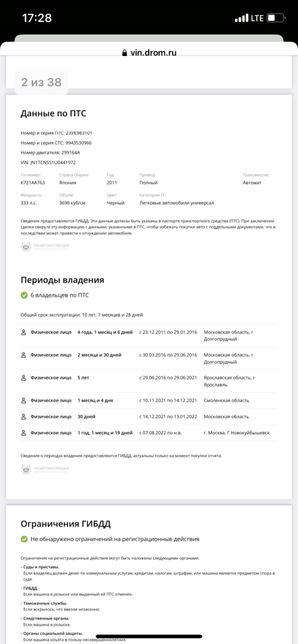Open the vin.drom.ru address bar

click(149, 52)
